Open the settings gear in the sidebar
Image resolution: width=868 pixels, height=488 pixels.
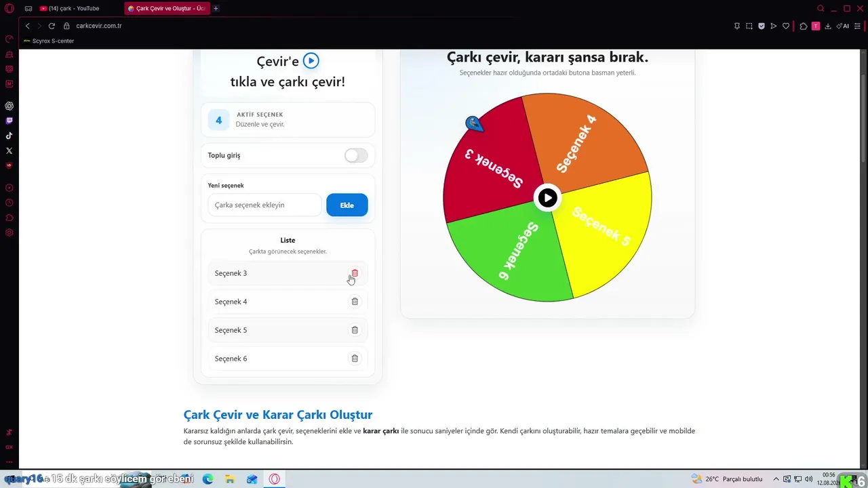coord(9,232)
